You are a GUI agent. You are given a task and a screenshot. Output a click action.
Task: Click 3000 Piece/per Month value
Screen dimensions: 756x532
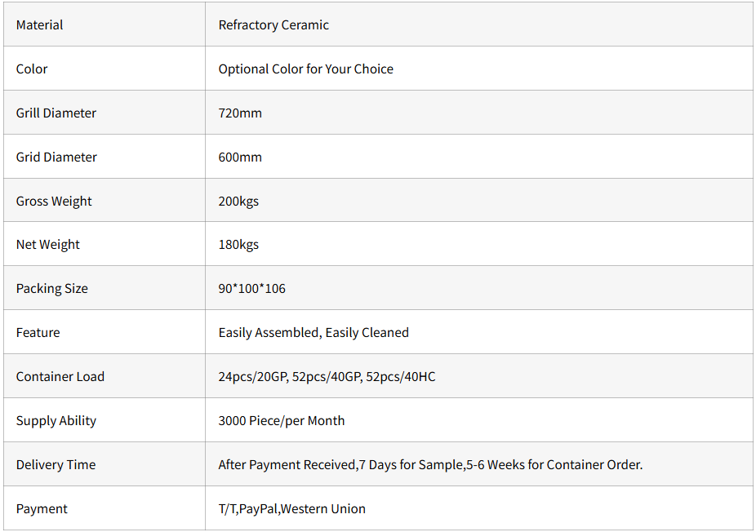(282, 421)
